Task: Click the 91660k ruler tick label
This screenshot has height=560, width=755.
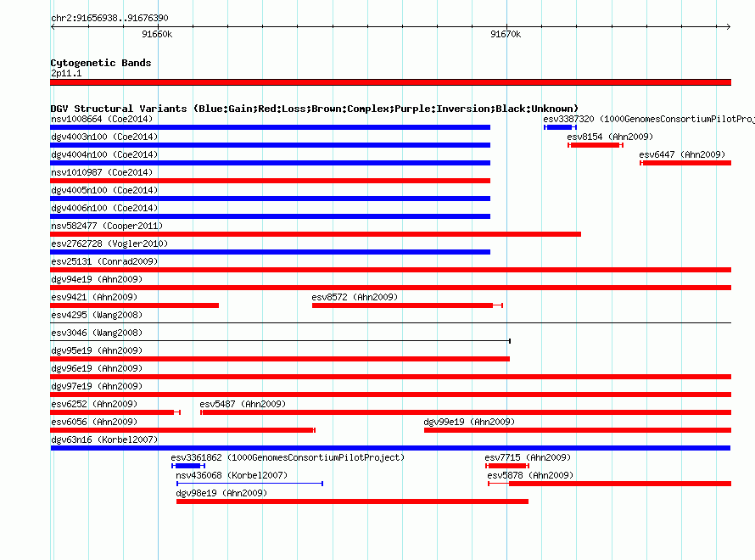Action: click(x=157, y=34)
